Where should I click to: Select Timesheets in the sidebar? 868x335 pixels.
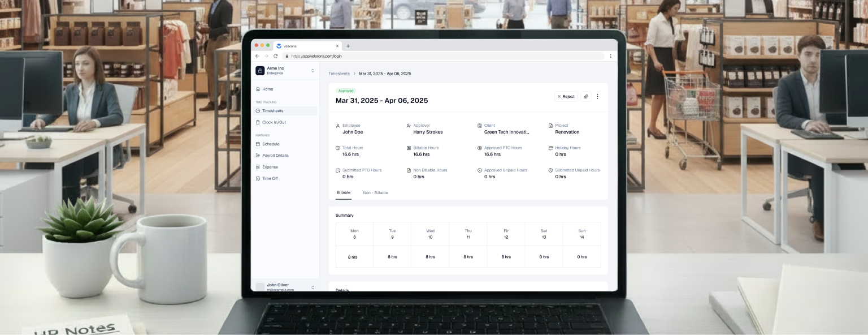[285, 111]
